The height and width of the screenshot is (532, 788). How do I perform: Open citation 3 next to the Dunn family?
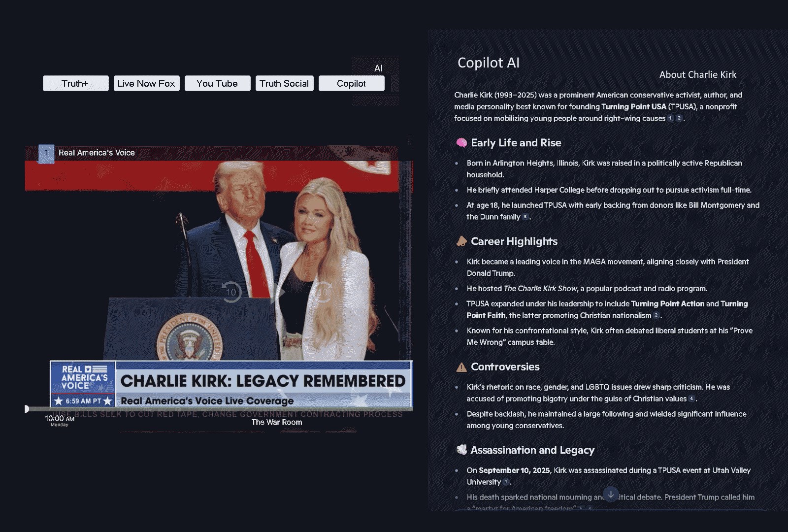[524, 216]
